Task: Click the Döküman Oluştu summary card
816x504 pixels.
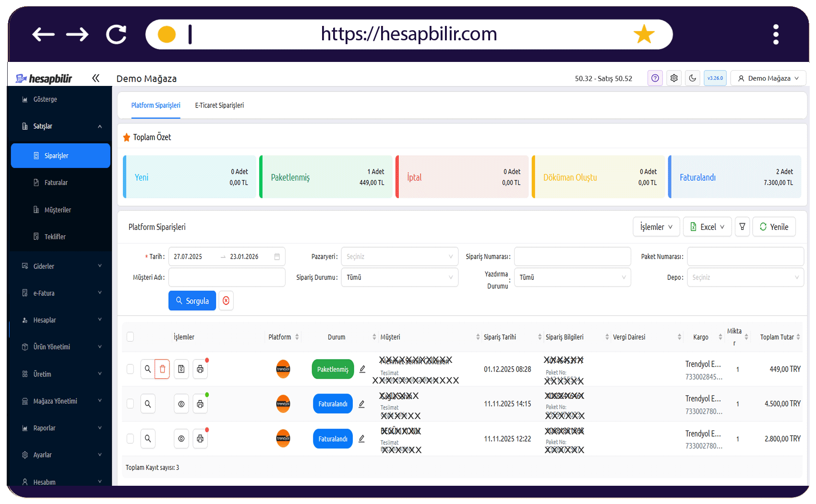Action: [x=599, y=177]
